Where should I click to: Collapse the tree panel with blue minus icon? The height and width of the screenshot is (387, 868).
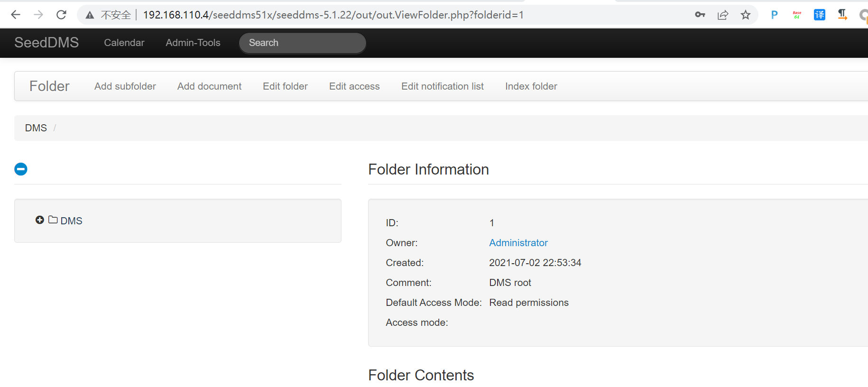(x=21, y=169)
